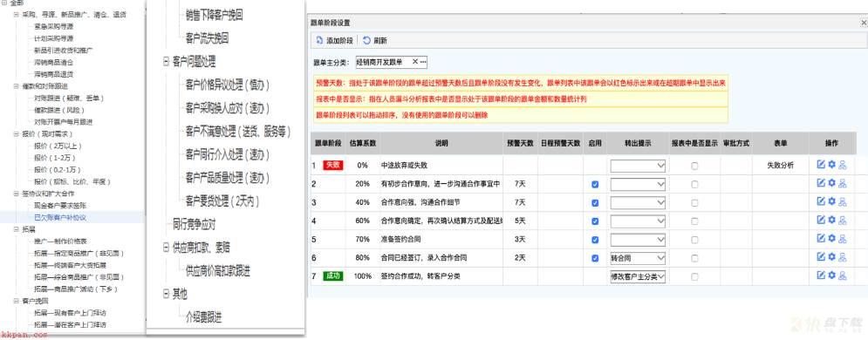868x340 pixels.
Task: Select 客户流失挽回 in the middle tree
Action: click(x=207, y=38)
